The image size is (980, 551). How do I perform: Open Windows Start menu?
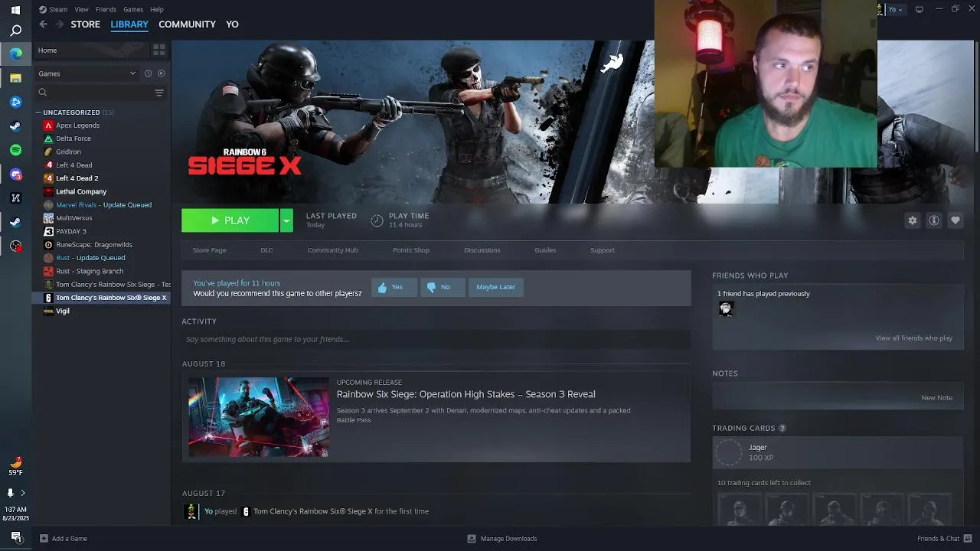pos(15,10)
